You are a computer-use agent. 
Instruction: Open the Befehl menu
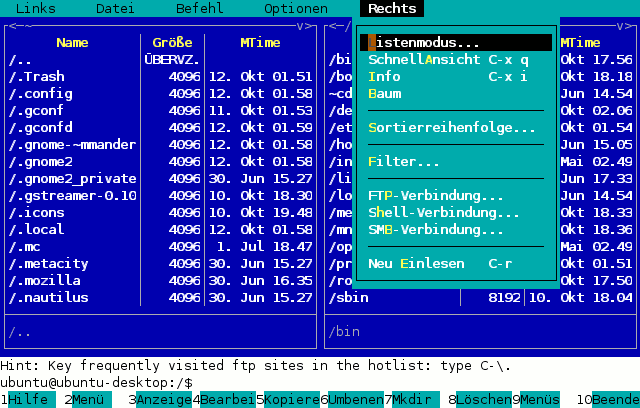coord(199,8)
